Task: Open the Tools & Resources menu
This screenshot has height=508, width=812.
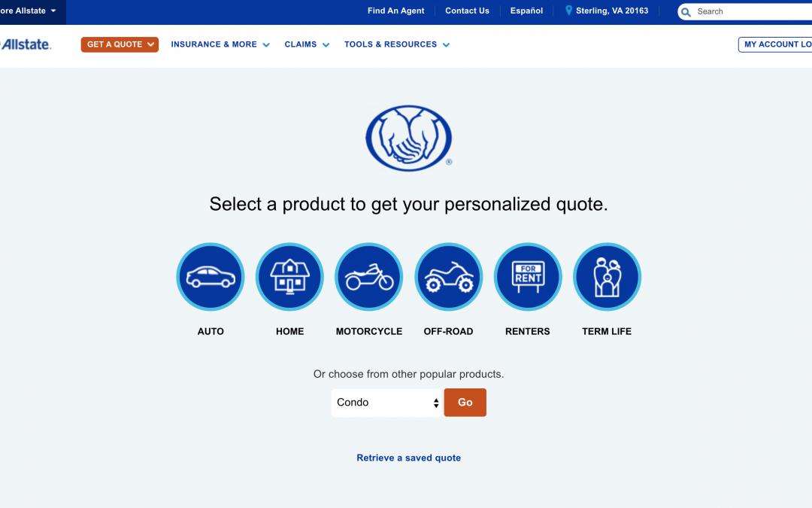Action: pos(397,44)
